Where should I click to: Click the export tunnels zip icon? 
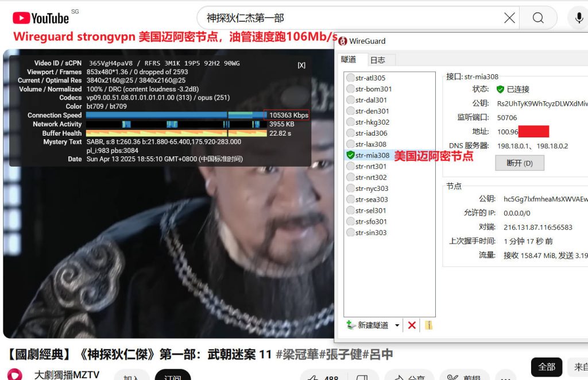[x=428, y=325]
